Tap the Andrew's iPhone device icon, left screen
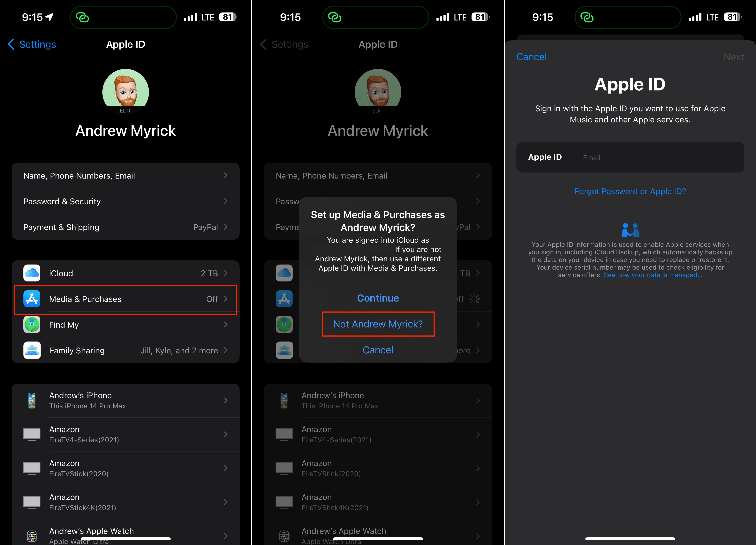Image resolution: width=756 pixels, height=545 pixels. (x=32, y=401)
